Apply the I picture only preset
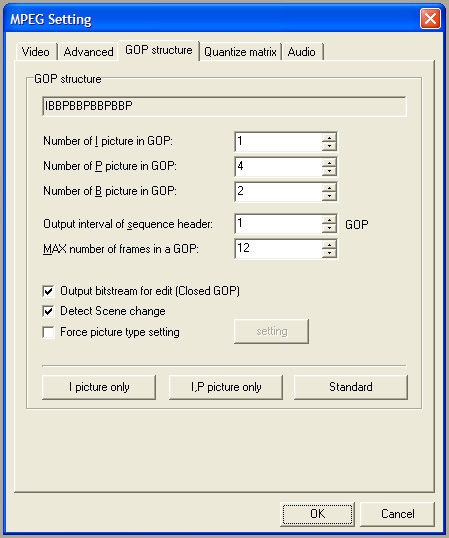 tap(99, 387)
